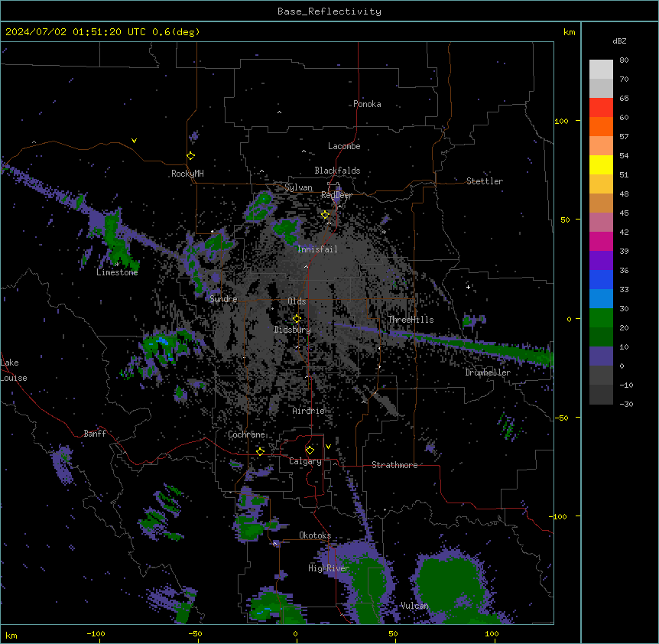Viewport: 659px width, 644px height.
Task: Click the Lacombe city label
Action: (344, 146)
